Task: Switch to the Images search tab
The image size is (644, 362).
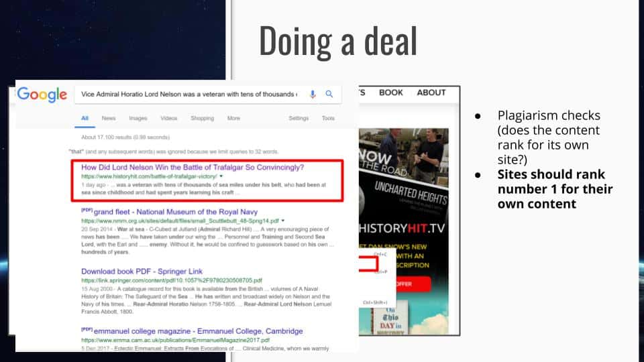Action: tap(138, 118)
